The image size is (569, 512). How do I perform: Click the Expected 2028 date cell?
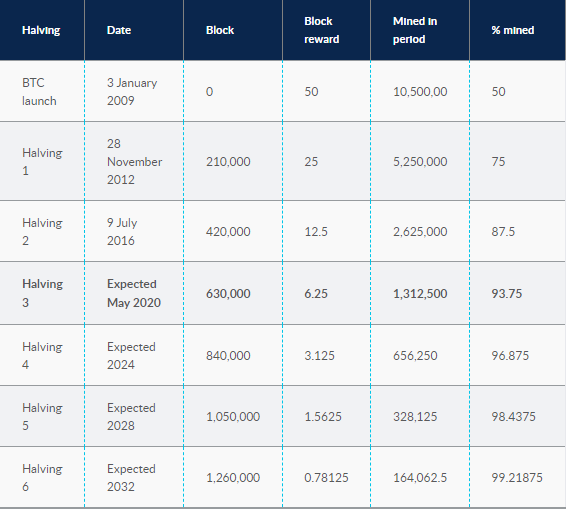(x=131, y=417)
